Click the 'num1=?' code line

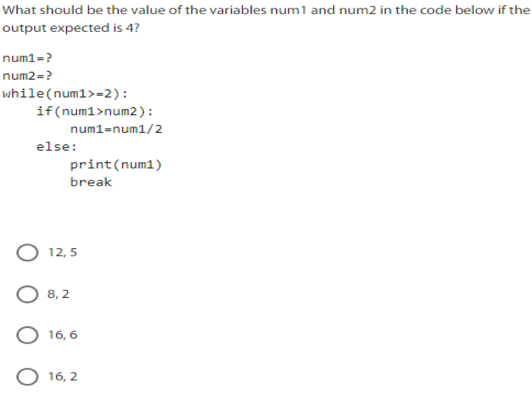click(27, 58)
